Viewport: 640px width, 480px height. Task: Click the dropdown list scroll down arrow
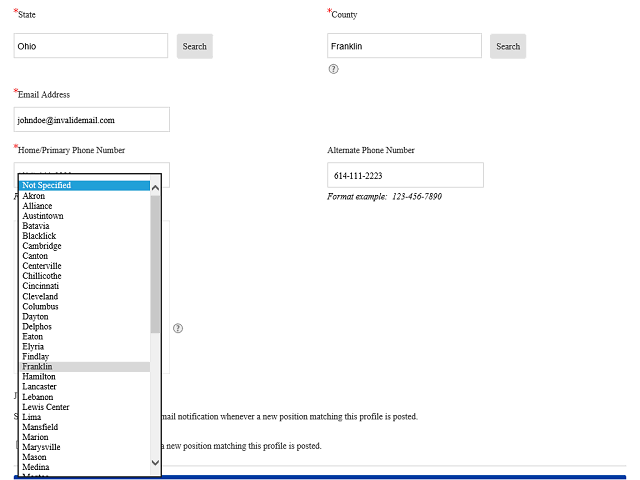155,462
